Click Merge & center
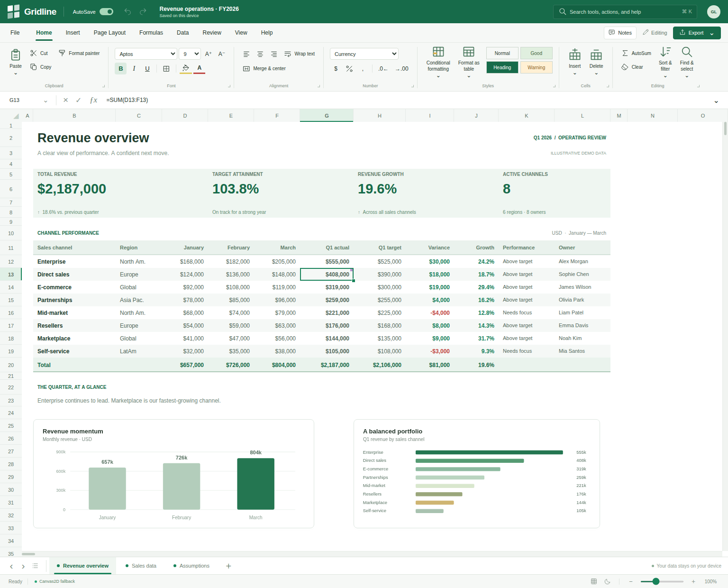The height and width of the screenshot is (588, 728). (264, 69)
